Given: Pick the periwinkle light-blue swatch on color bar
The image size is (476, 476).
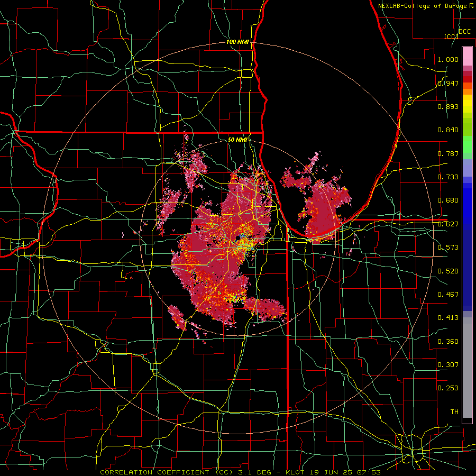Looking at the screenshot, I should 467,168.
